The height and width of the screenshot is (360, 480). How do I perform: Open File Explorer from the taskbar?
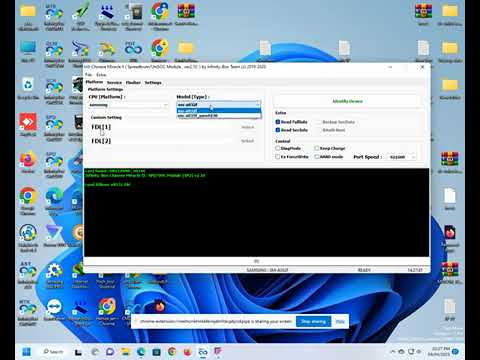click(125, 352)
